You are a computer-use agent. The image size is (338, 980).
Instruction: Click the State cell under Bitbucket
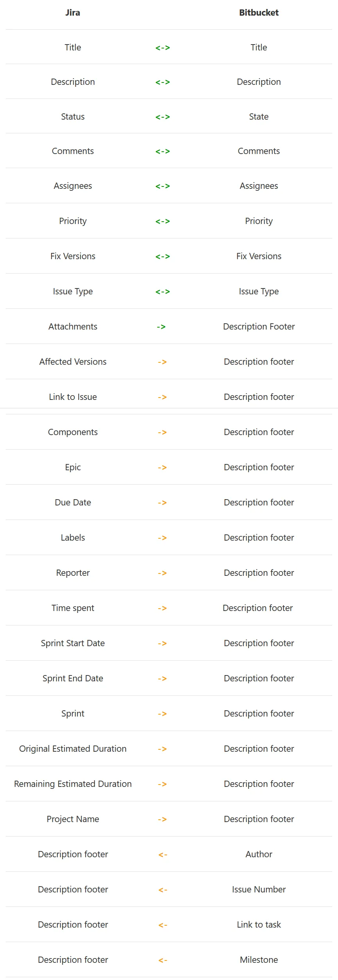[259, 116]
